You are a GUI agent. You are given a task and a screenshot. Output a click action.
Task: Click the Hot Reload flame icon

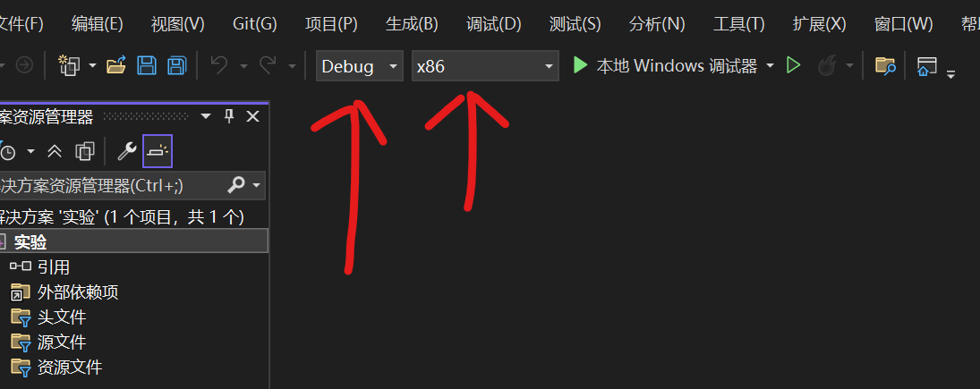827,65
